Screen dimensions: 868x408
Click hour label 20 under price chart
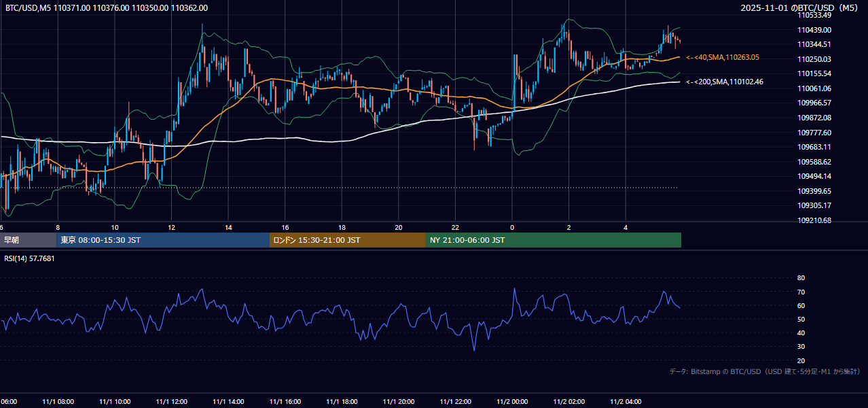pos(399,227)
